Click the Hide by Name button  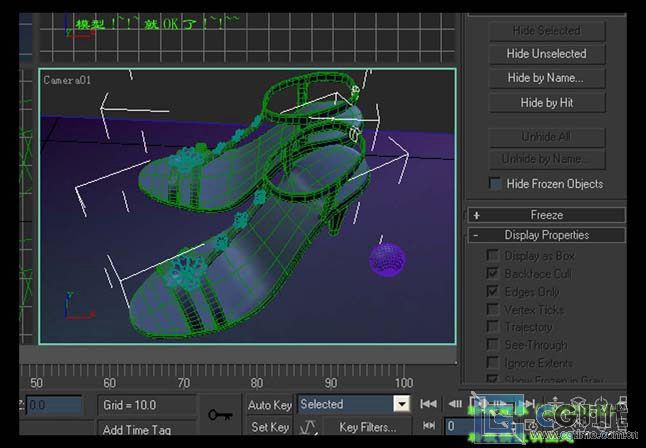546,78
